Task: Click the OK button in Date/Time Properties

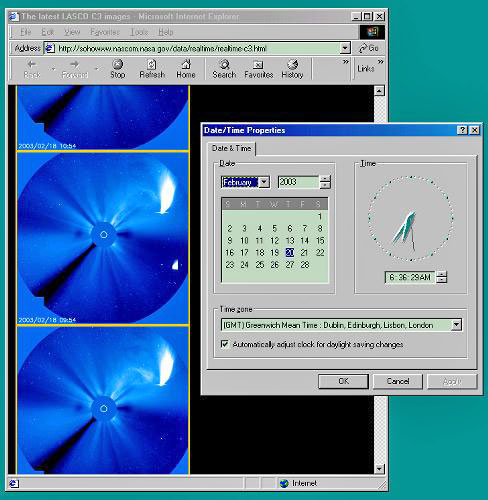Action: [343, 381]
